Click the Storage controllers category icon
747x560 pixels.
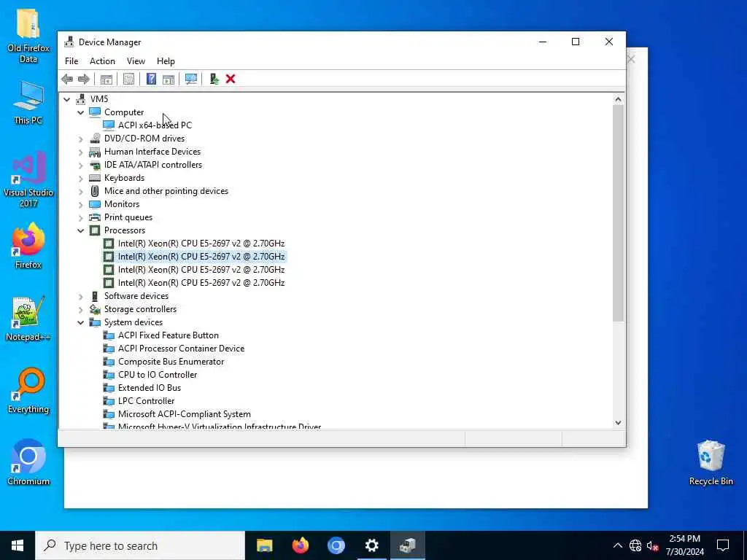tap(95, 309)
